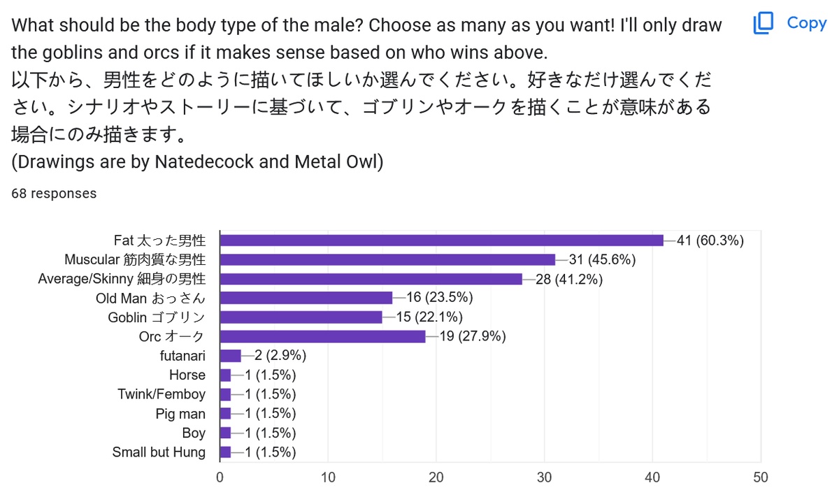
Task: Click the Copy chart clipboard icon
Action: (x=762, y=24)
